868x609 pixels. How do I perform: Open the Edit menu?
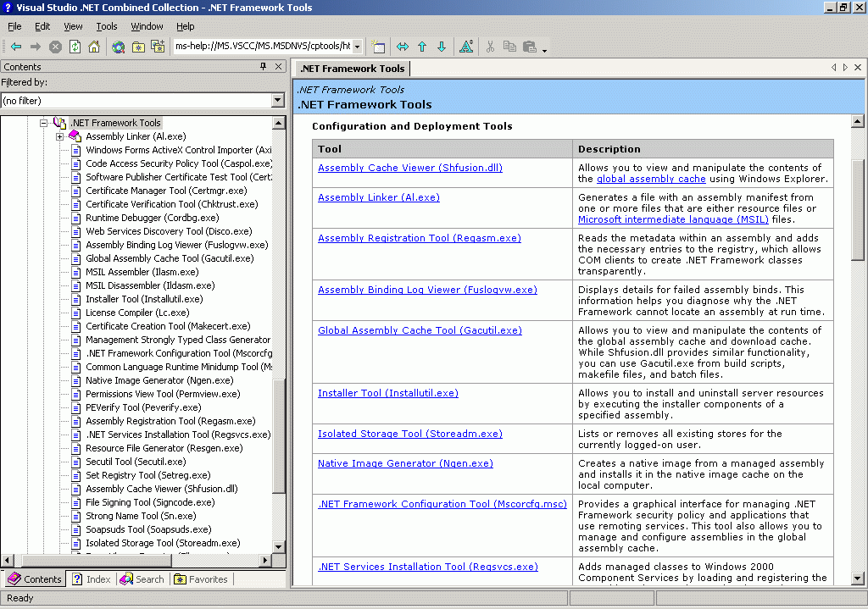click(42, 26)
